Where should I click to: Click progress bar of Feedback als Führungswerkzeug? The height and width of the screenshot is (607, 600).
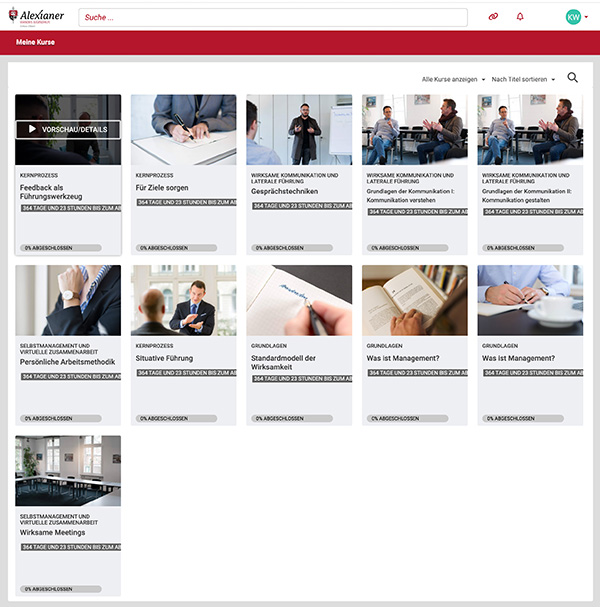click(x=61, y=248)
